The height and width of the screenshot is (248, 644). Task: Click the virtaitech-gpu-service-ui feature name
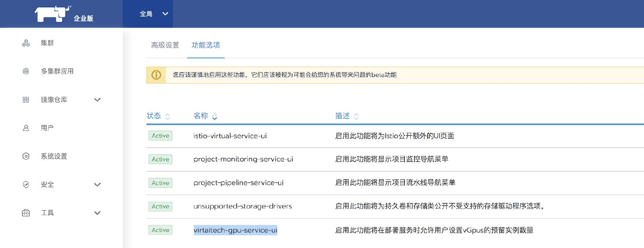pos(235,230)
